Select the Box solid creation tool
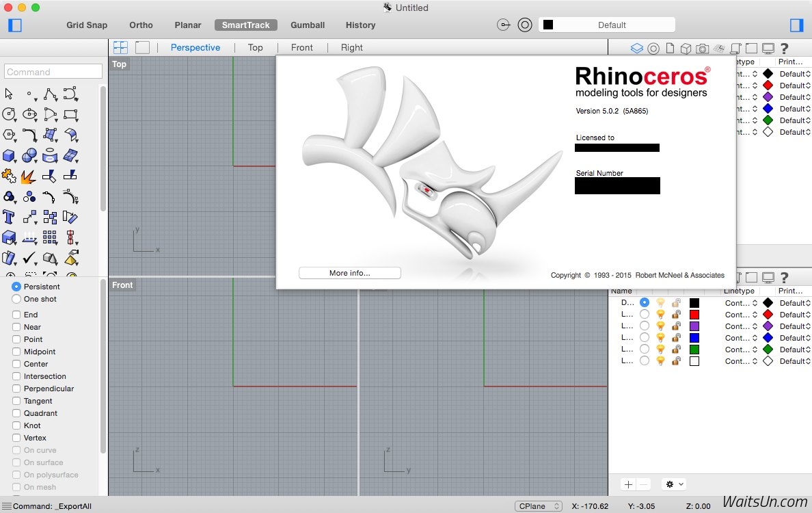 [x=9, y=156]
